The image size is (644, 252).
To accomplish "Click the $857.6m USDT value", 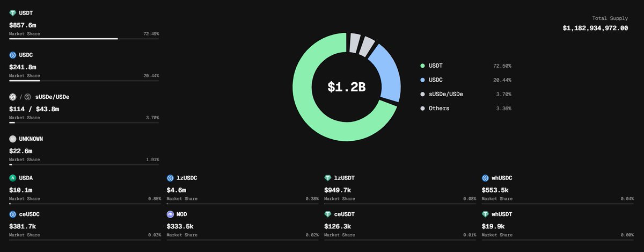I will (23, 25).
